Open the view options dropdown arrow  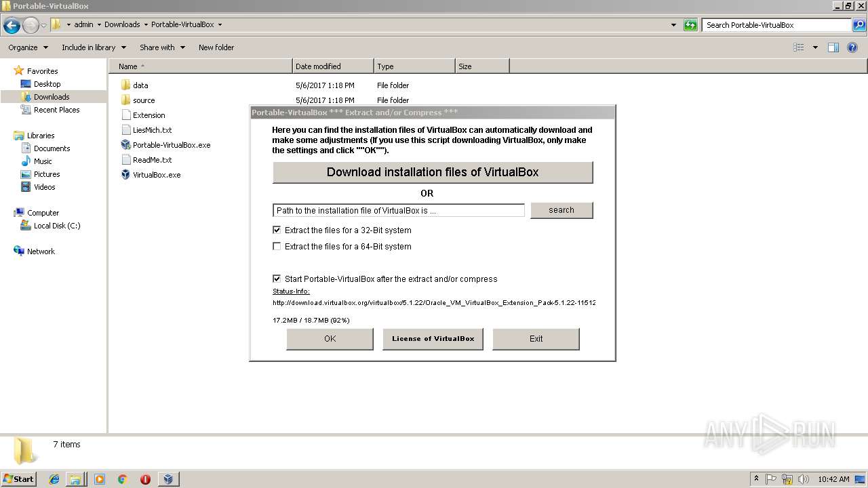[x=815, y=47]
